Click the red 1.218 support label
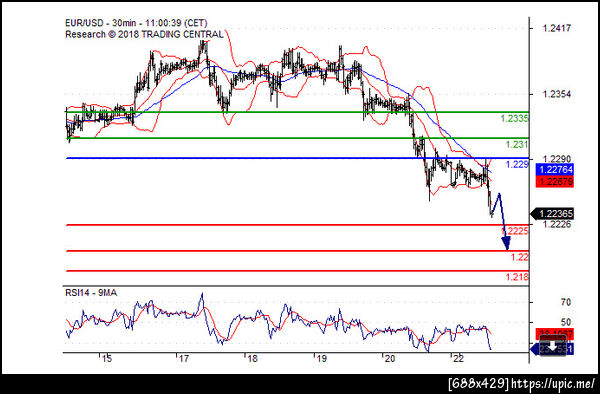600x394 pixels. [517, 277]
